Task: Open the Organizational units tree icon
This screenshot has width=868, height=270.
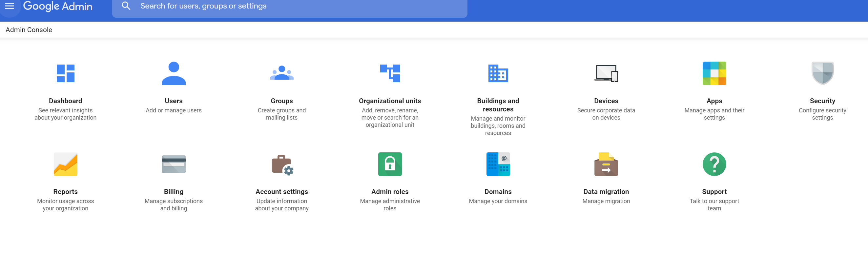Action: (x=390, y=73)
